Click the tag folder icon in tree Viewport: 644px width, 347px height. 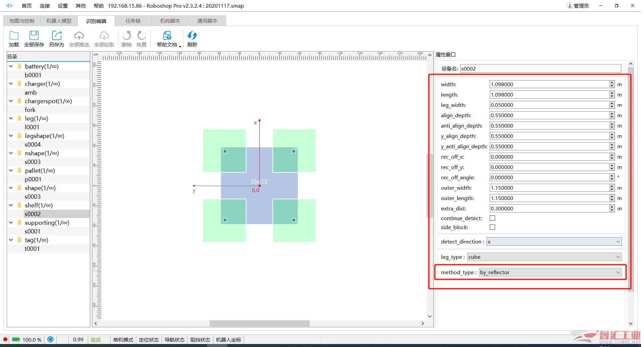(19, 240)
